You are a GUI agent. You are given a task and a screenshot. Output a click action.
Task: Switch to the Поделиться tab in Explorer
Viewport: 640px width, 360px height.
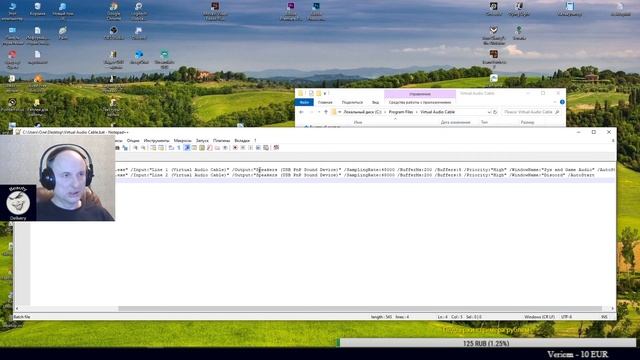[x=352, y=102]
